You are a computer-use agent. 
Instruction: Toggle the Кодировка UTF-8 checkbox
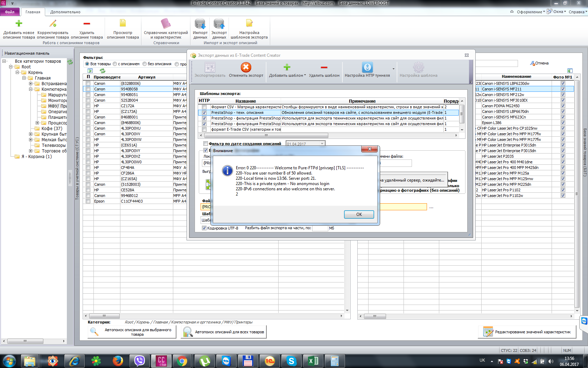pos(204,228)
